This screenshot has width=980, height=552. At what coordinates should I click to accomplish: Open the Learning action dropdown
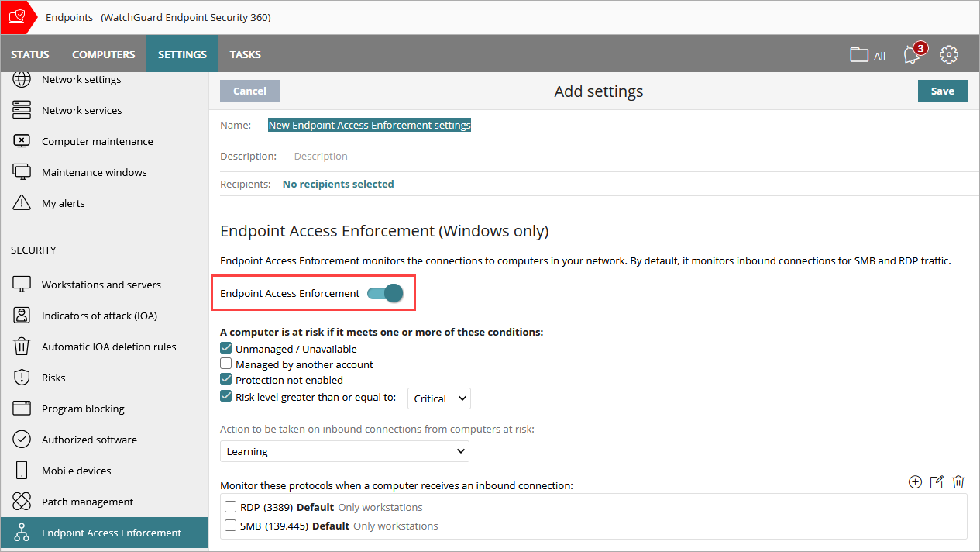344,450
